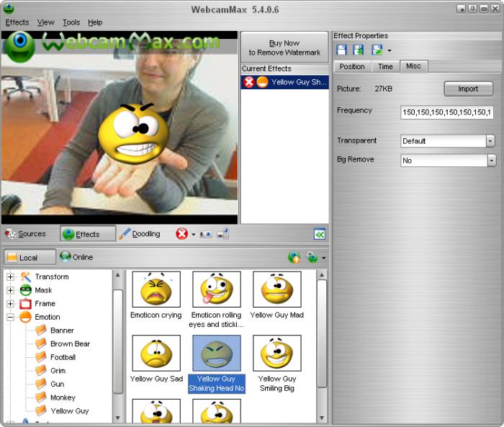The height and width of the screenshot is (427, 504).
Task: Switch to the Doodling tab
Action: 140,234
